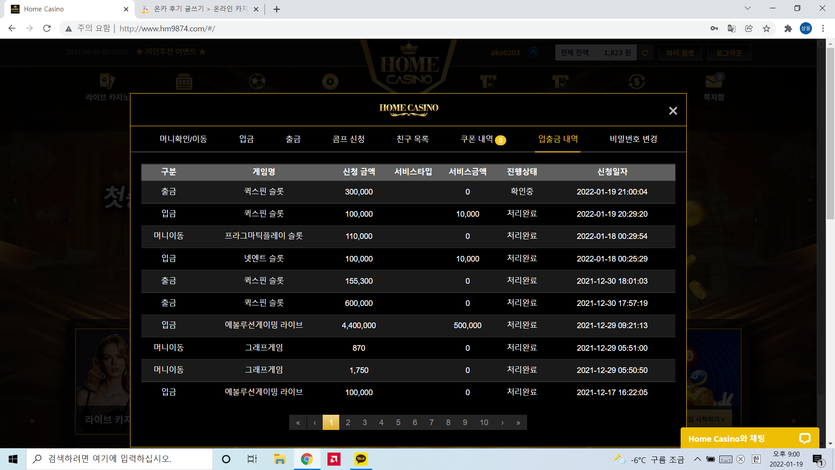The height and width of the screenshot is (470, 835).
Task: Open saved passwords key icon
Action: [714, 28]
